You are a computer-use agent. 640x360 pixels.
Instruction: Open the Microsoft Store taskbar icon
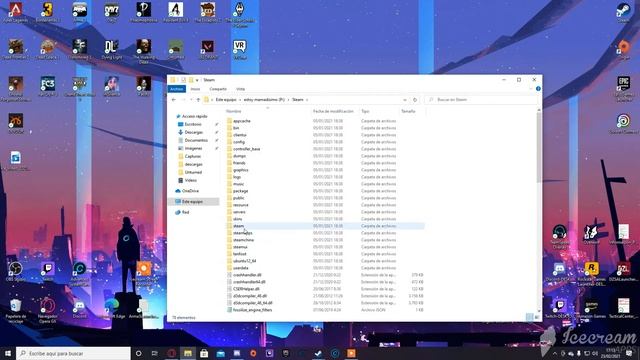204,353
